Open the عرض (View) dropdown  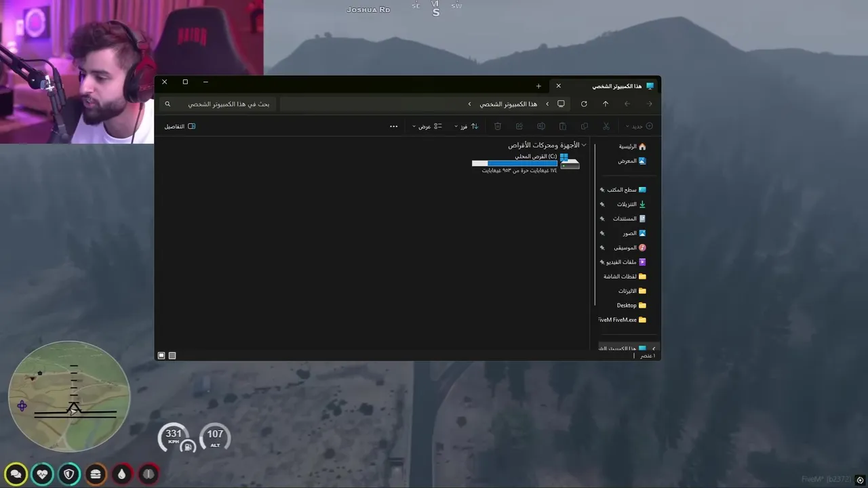[427, 126]
